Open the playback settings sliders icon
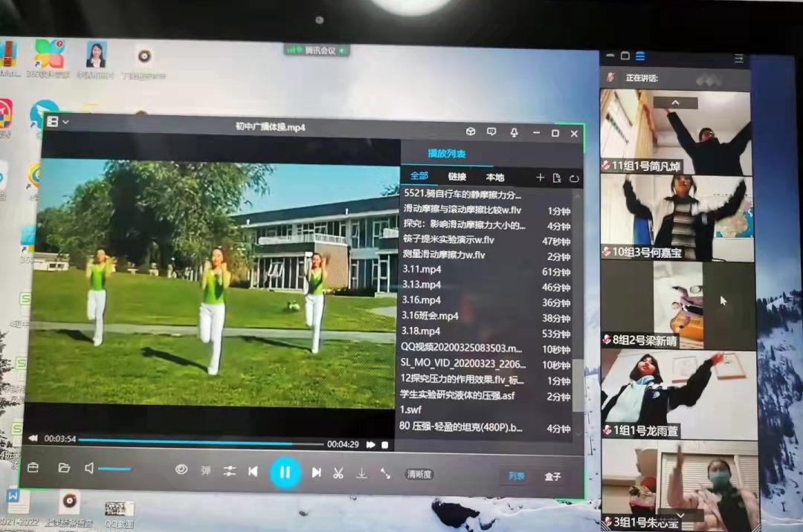Viewport: 803px width, 532px height. coord(229,471)
